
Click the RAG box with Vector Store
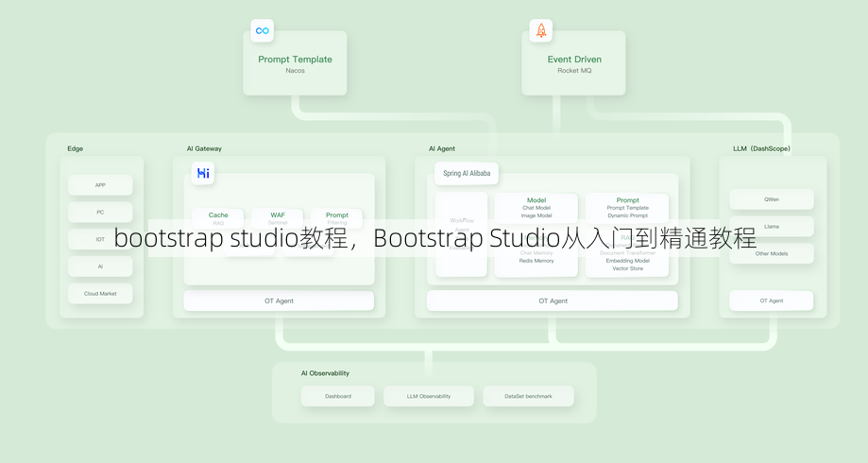[x=627, y=253]
